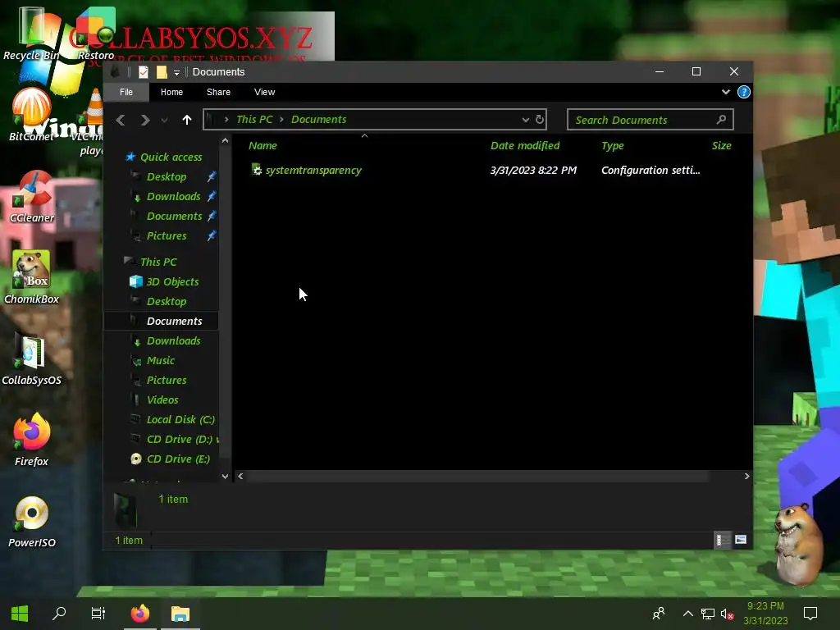Image resolution: width=840 pixels, height=630 pixels.
Task: Open the Customize Quick Access Toolbar dropdown
Action: pos(177,72)
